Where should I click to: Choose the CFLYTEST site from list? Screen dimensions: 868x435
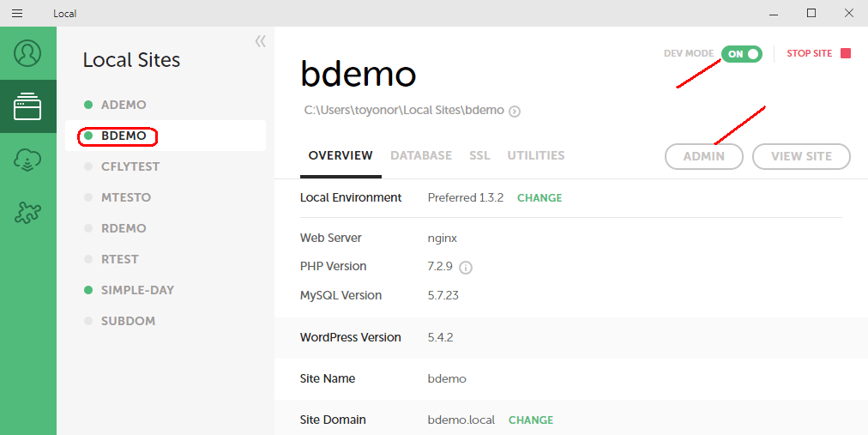(130, 166)
